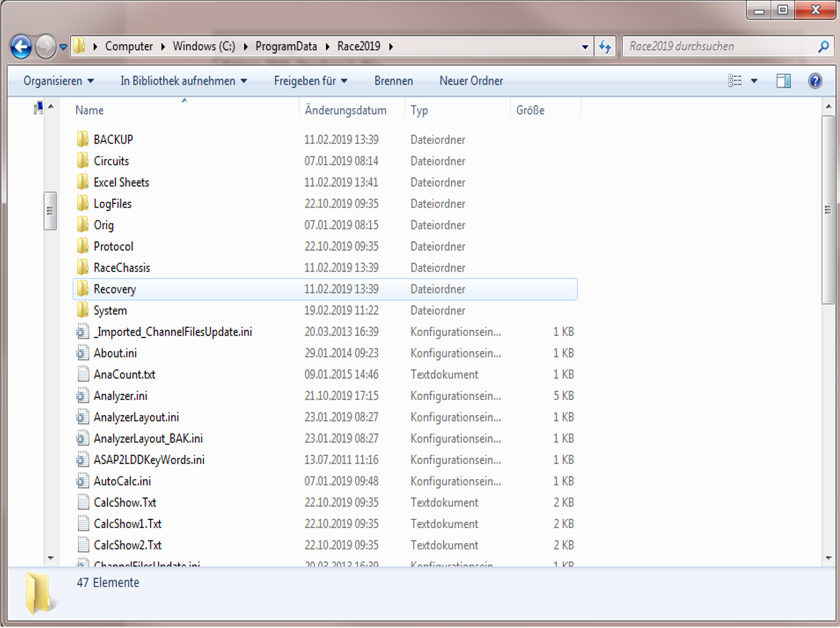Open the Organisieren dropdown menu
Image resolution: width=840 pixels, height=628 pixels.
click(x=58, y=81)
